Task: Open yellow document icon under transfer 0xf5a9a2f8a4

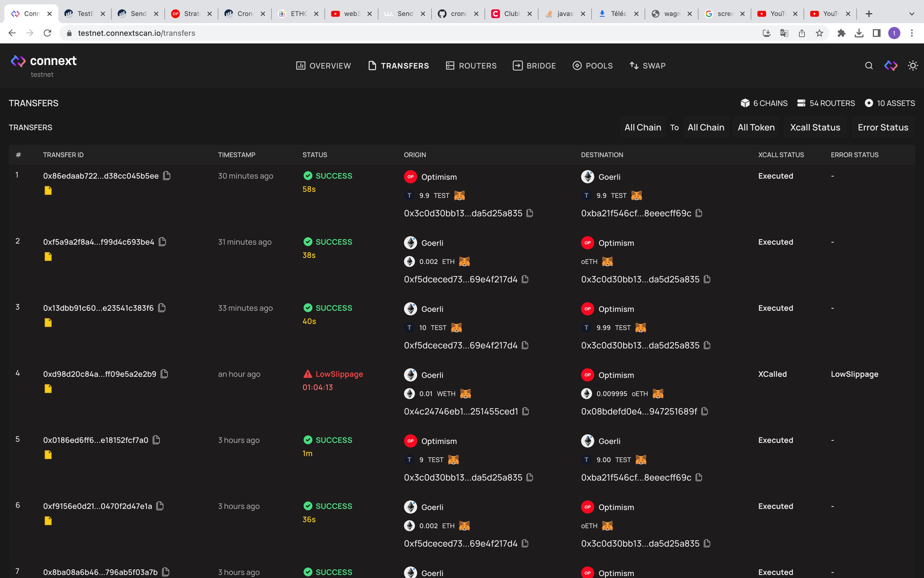Action: click(x=48, y=257)
